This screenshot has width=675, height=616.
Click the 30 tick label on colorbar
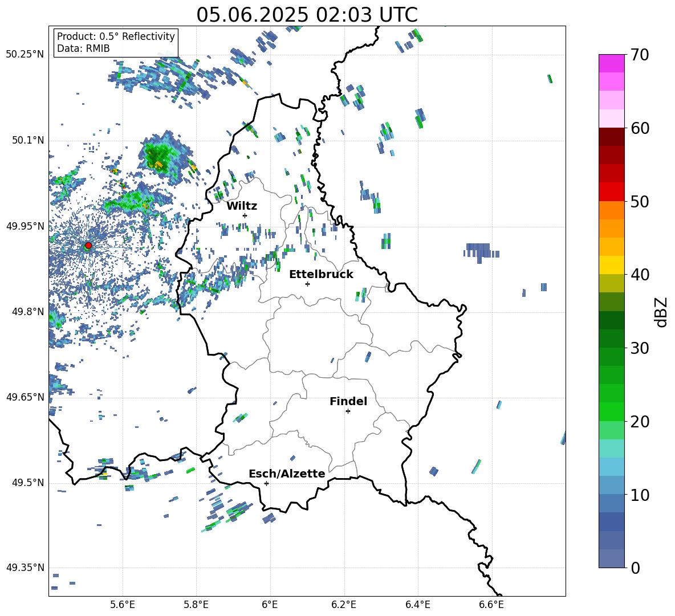coord(640,348)
